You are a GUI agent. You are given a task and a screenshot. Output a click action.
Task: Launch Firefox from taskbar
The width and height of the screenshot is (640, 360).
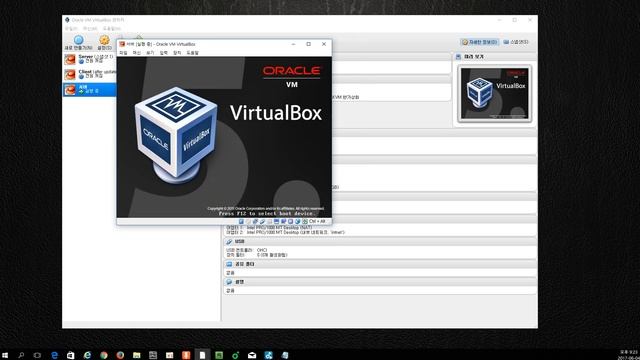tap(120, 355)
